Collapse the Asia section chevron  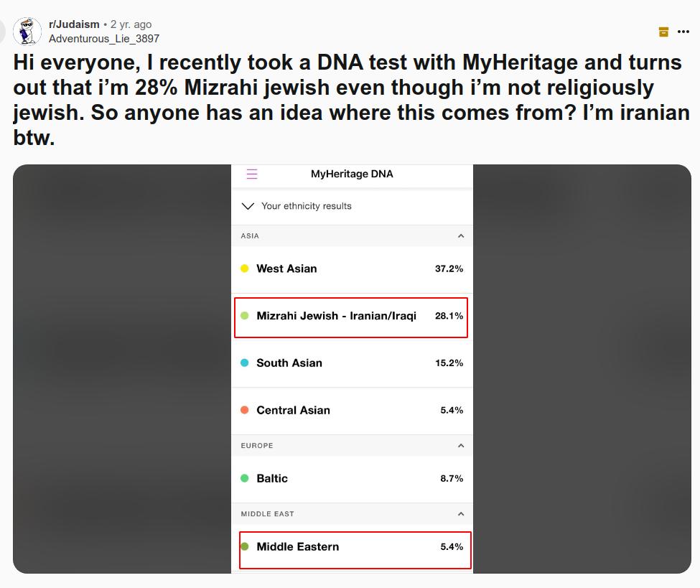point(461,236)
